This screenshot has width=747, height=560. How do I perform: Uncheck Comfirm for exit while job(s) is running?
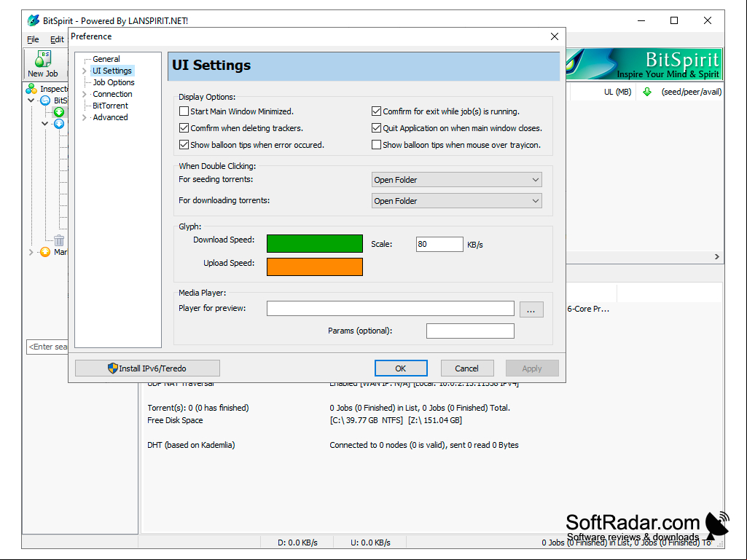(376, 111)
